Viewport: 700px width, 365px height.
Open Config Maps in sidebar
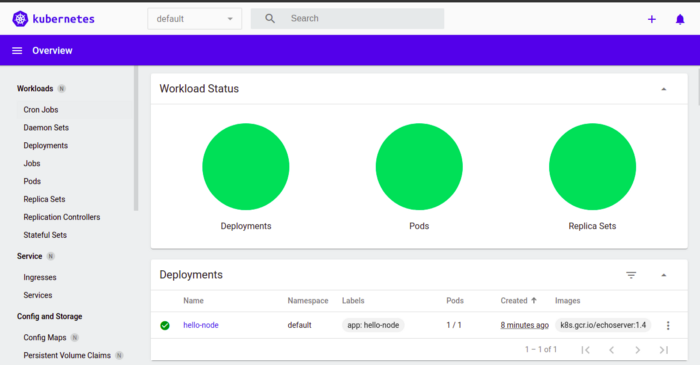[x=45, y=337]
